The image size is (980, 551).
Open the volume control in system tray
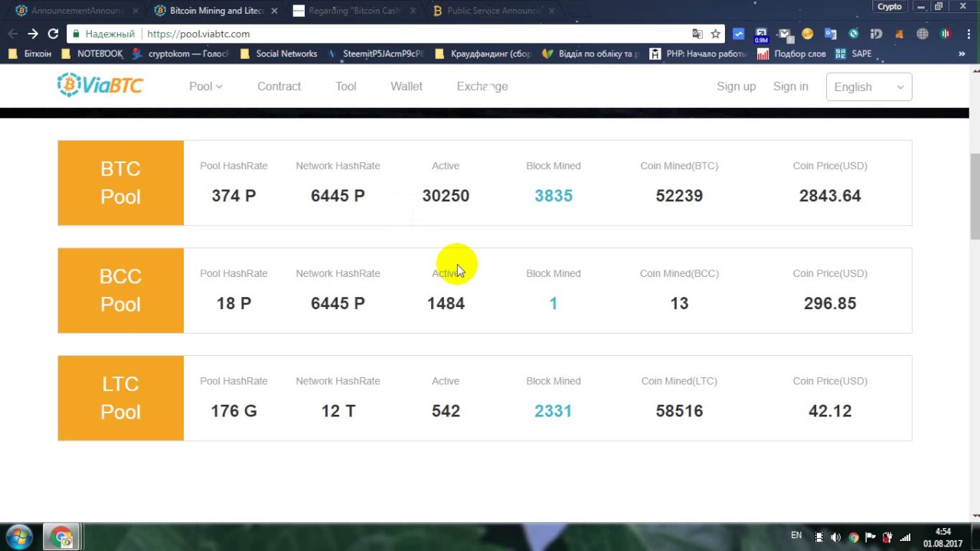[x=835, y=537]
